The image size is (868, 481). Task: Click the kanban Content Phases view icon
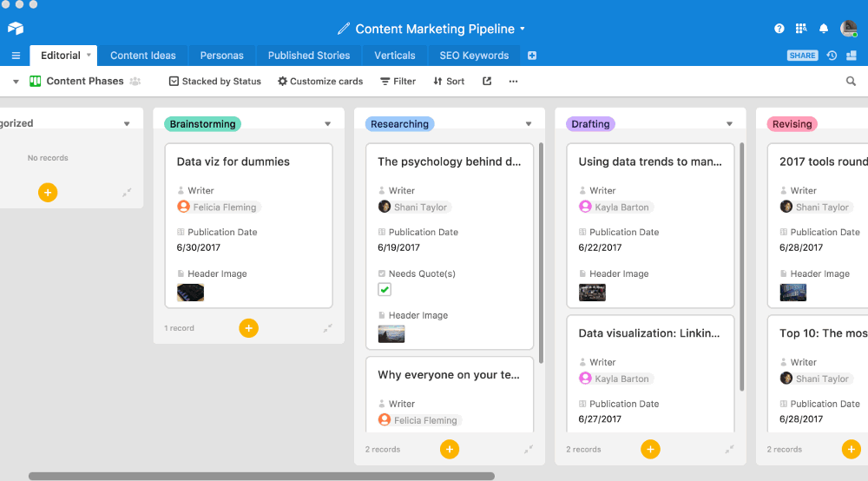point(36,82)
